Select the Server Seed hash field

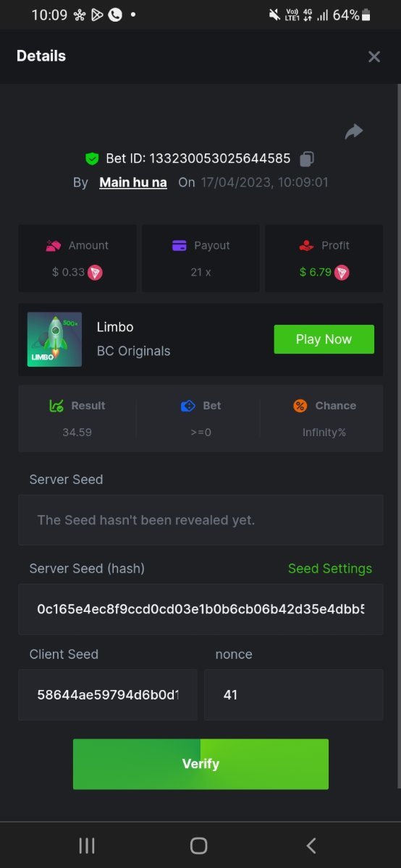[x=200, y=609]
